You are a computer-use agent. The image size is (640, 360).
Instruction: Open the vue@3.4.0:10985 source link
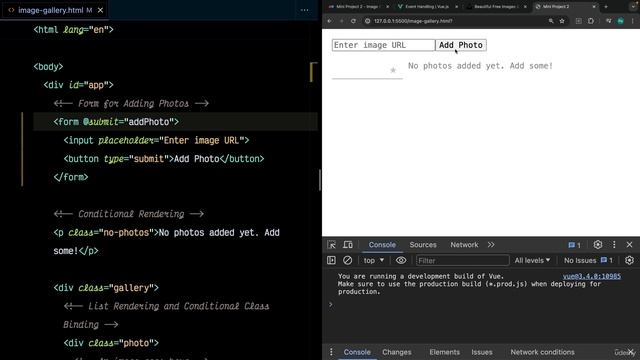tap(591, 276)
